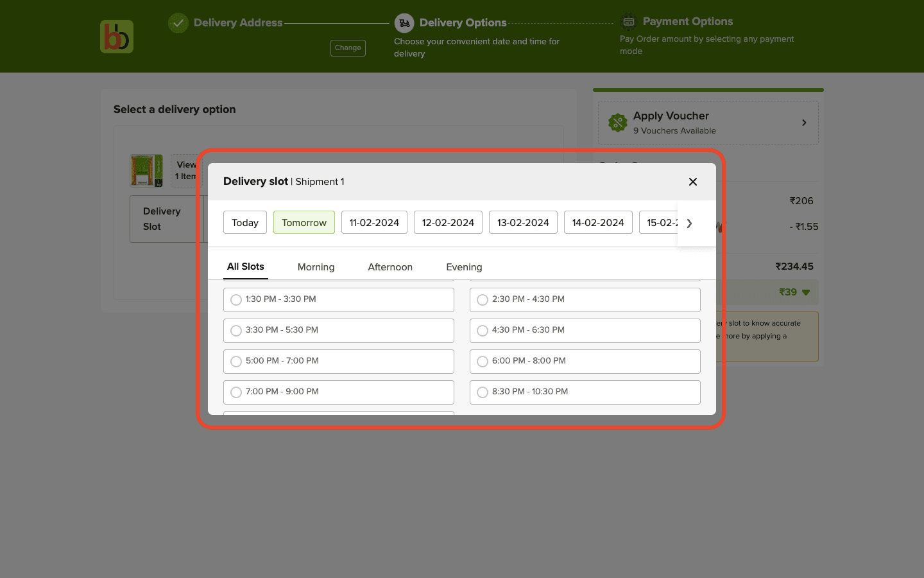The height and width of the screenshot is (578, 924).
Task: Open Apply Voucher chevron arrow
Action: pos(804,123)
